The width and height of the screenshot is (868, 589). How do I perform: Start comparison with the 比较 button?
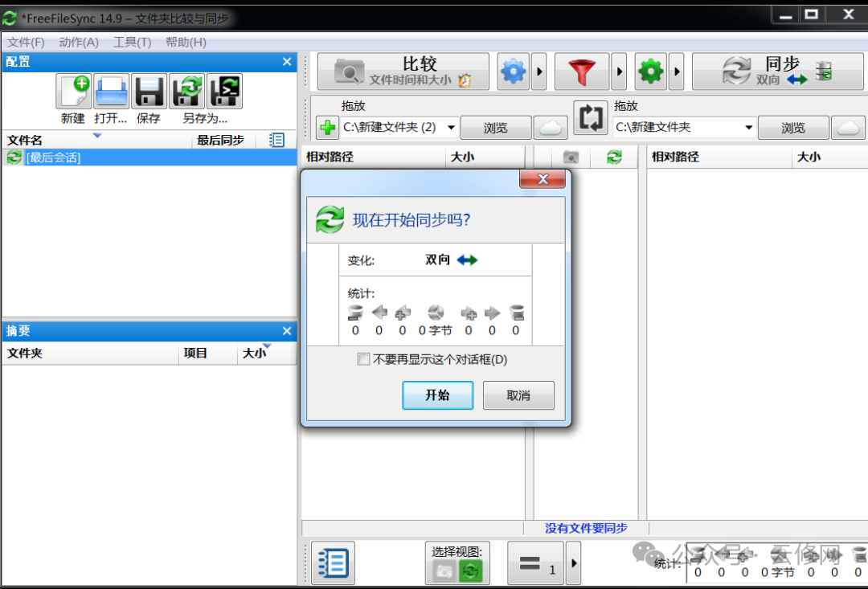(403, 72)
